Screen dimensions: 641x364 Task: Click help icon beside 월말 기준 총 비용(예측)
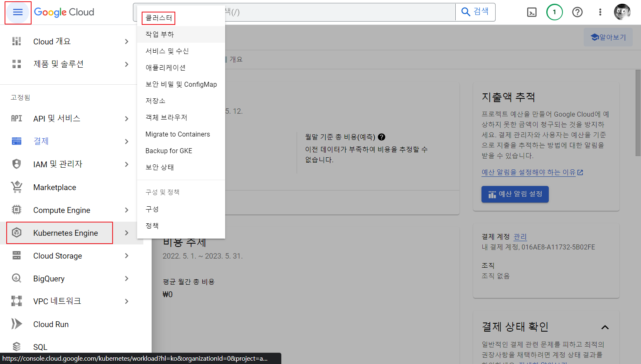pyautogui.click(x=382, y=137)
